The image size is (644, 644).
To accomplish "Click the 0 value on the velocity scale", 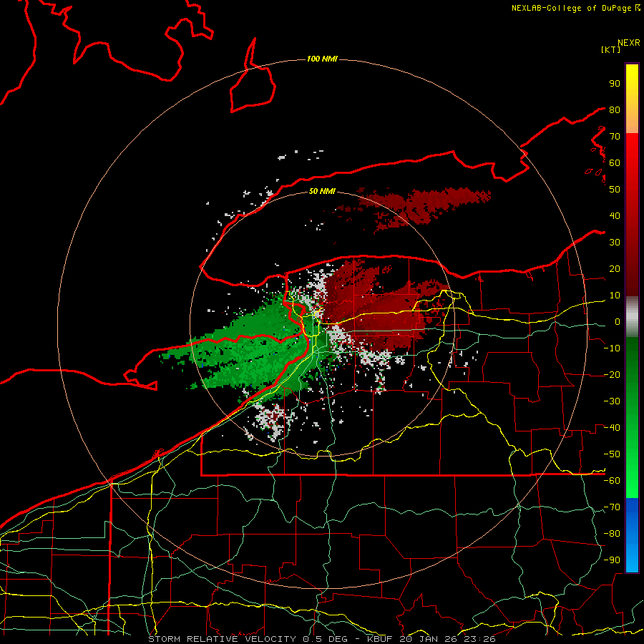I will pos(618,321).
